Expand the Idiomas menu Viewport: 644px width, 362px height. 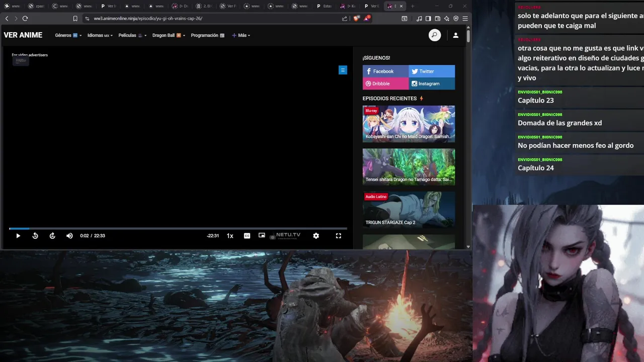coord(100,35)
